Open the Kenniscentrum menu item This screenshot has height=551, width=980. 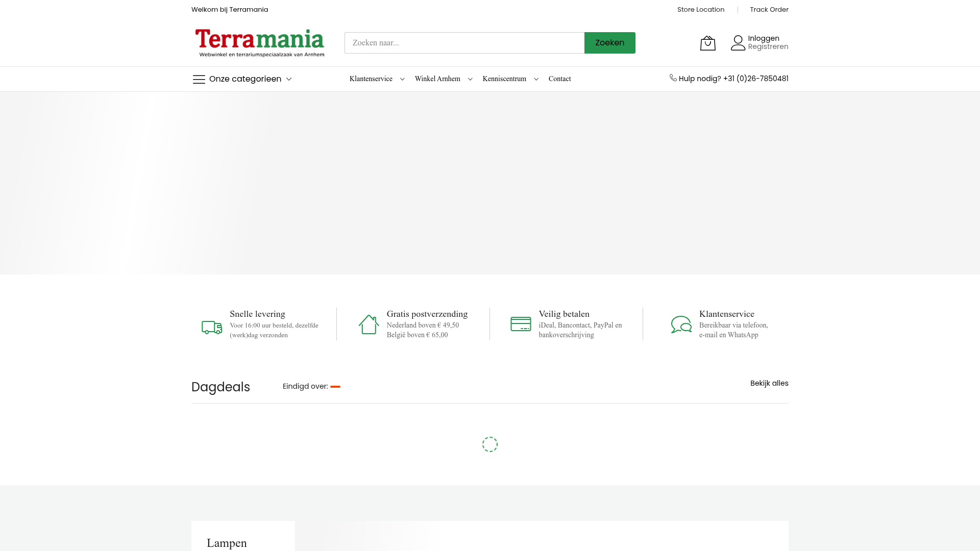coord(504,79)
